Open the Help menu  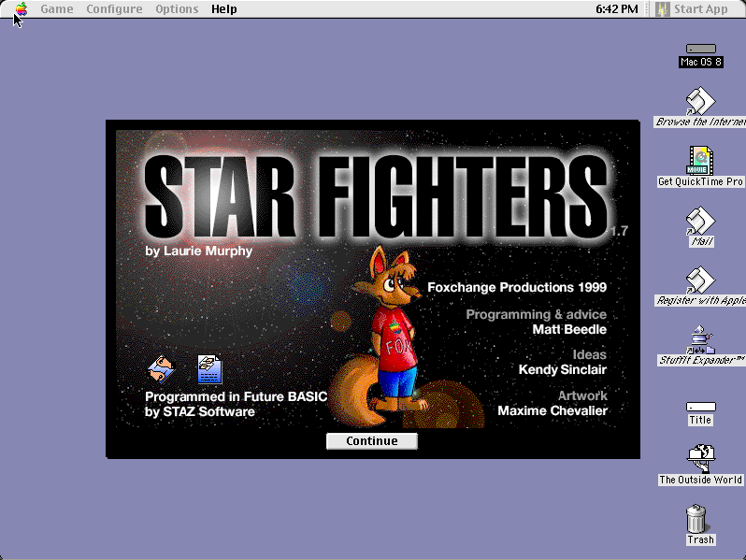tap(224, 9)
